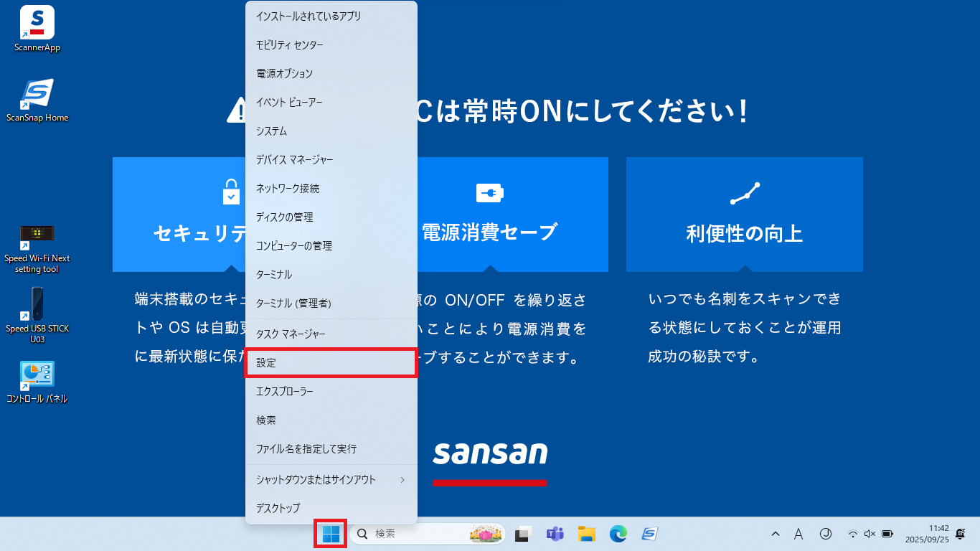The width and height of the screenshot is (980, 551).
Task: Click the Windows Start button
Action: [x=331, y=534]
